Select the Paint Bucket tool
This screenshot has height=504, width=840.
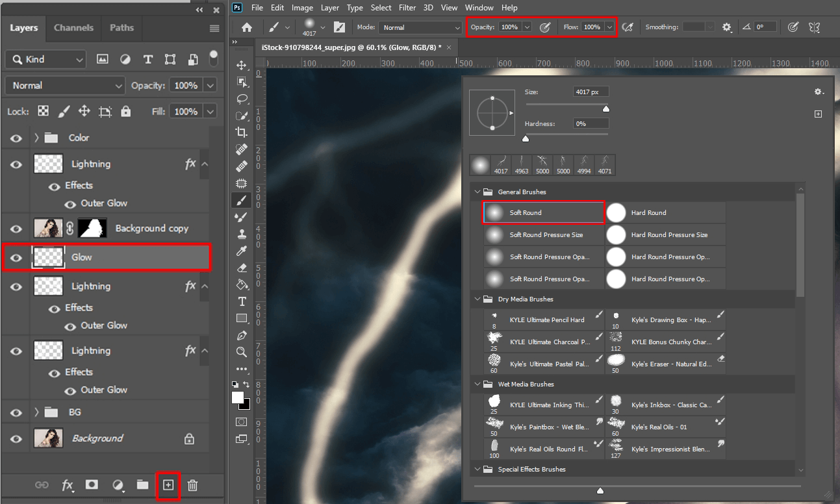tap(242, 284)
